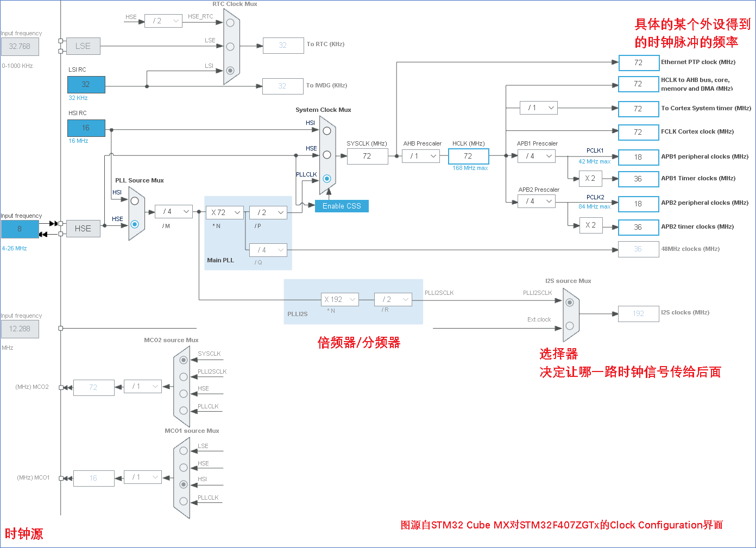Select the LSI RC 32 block
Image resolution: width=756 pixels, height=548 pixels.
click(x=86, y=85)
